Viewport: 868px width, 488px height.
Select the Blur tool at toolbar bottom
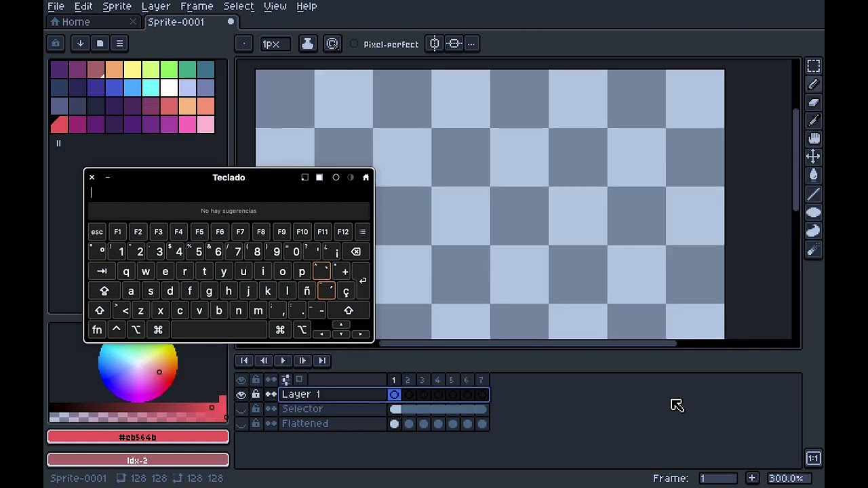(813, 249)
